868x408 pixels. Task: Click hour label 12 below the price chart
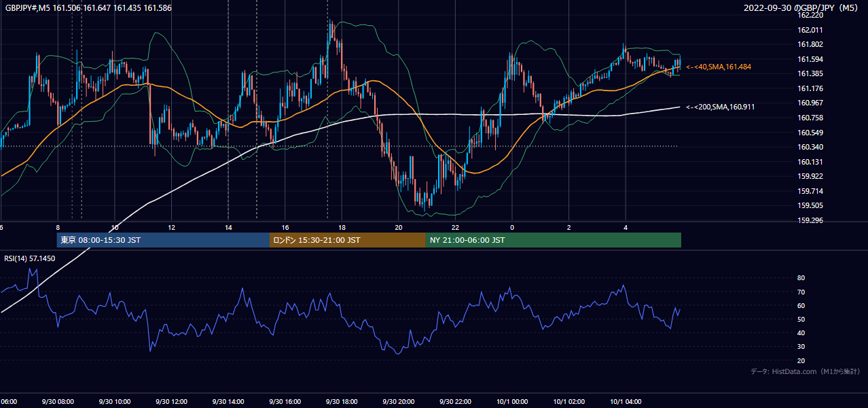tap(171, 227)
